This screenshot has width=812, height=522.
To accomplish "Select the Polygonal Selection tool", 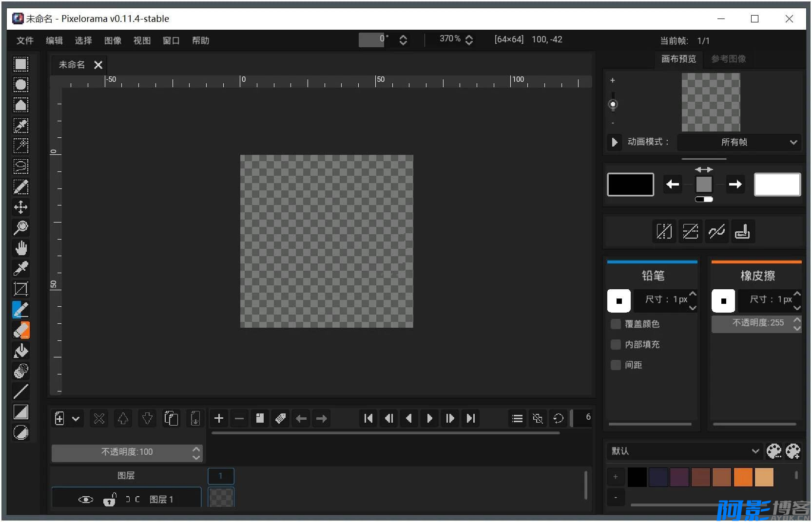I will pyautogui.click(x=21, y=105).
